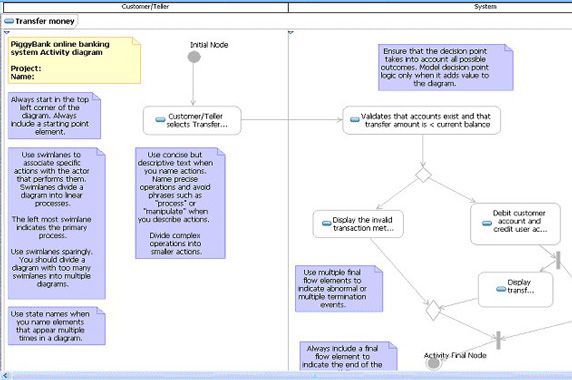Click the 'Project:' text in yellow note
The height and width of the screenshot is (380, 572).
point(26,69)
